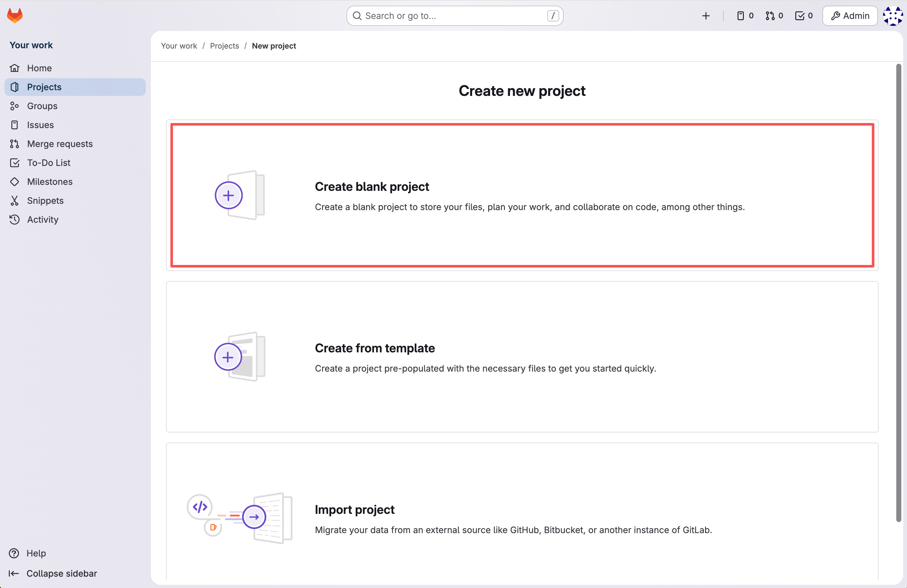Select Create blank project card
This screenshot has height=588, width=907.
tap(522, 195)
